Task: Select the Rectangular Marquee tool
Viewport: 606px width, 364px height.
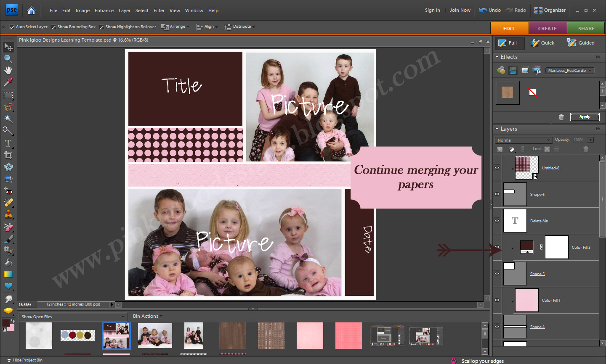Action: pyautogui.click(x=8, y=95)
